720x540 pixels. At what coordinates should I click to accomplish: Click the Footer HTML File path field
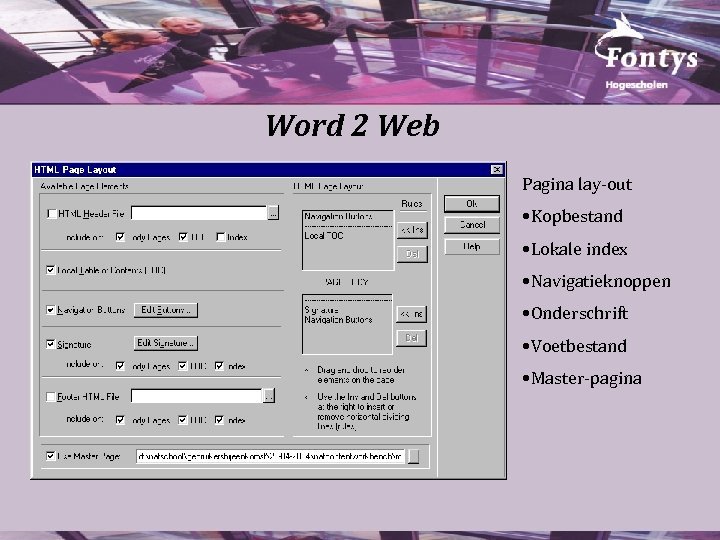point(197,396)
